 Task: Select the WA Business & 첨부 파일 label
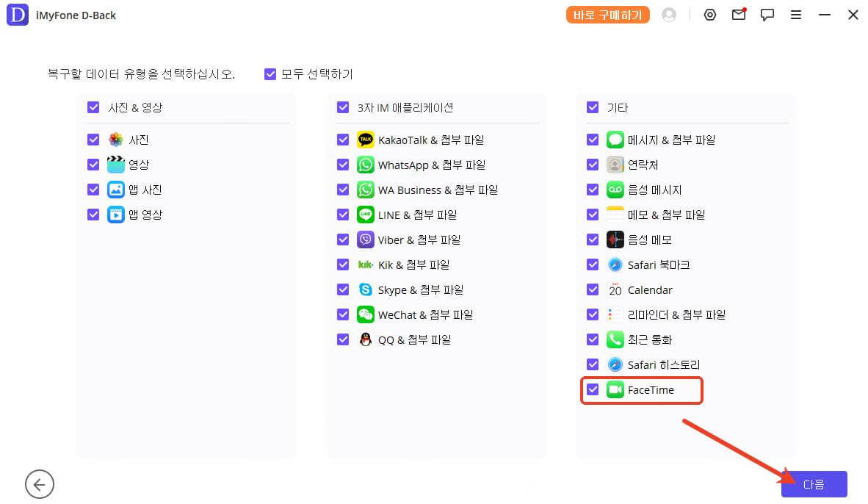coord(438,190)
